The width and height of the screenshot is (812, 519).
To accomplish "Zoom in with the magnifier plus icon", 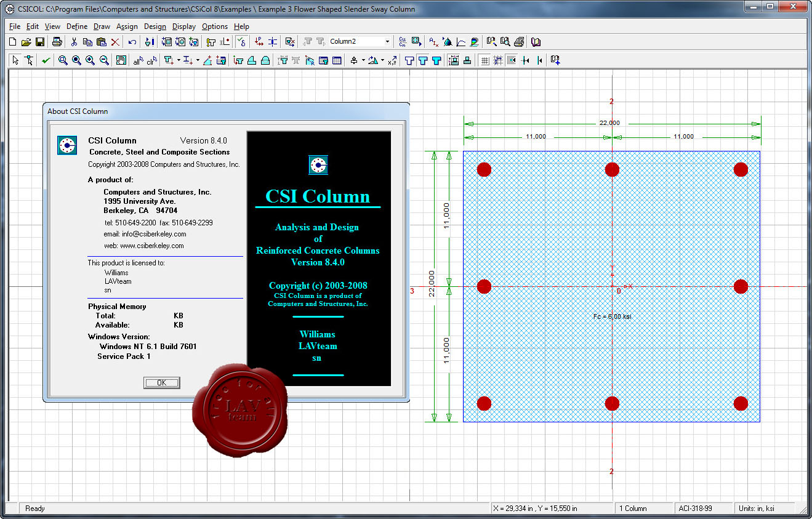I will tap(90, 60).
